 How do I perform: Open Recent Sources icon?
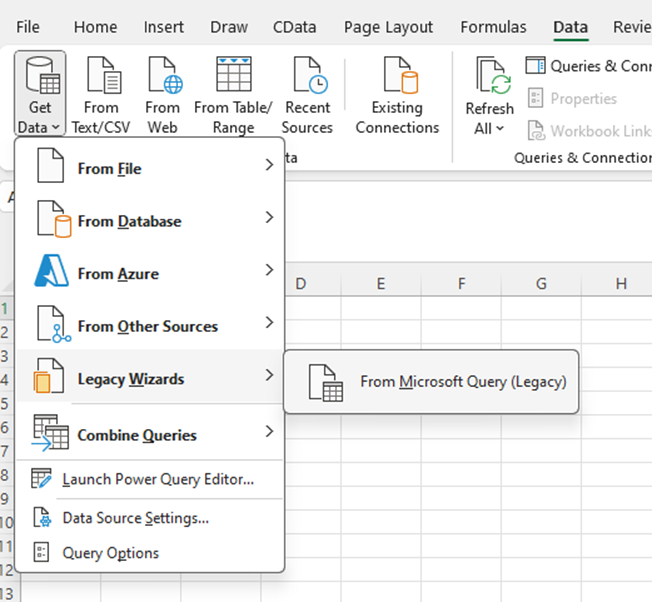coord(307,76)
